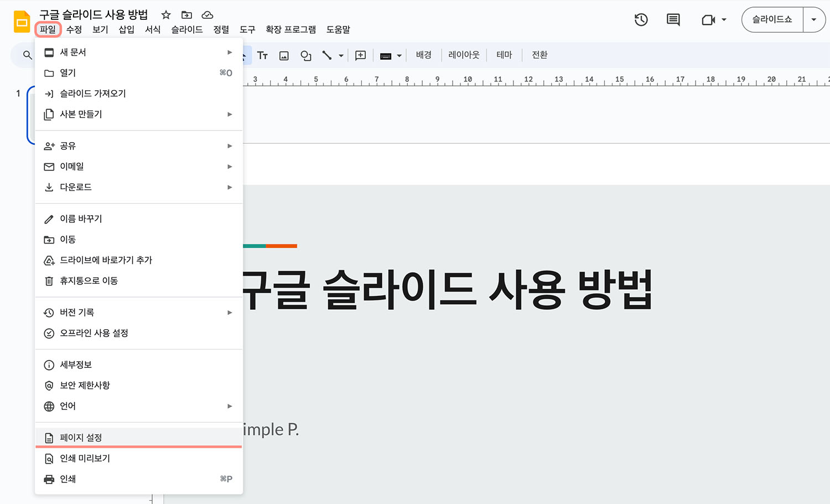Open the 정렬 menu
This screenshot has width=830, height=504.
[x=221, y=29]
